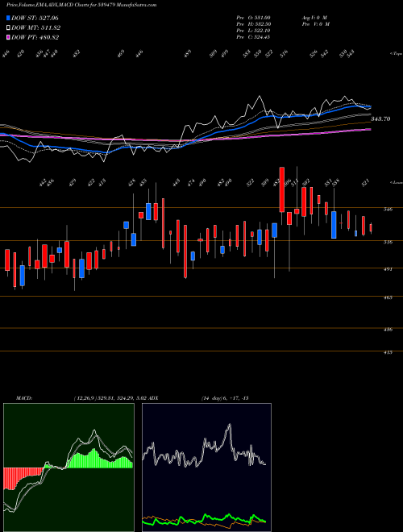Click the MACD (12,26,9) values text
The width and height of the screenshot is (403, 532).
click(110, 398)
